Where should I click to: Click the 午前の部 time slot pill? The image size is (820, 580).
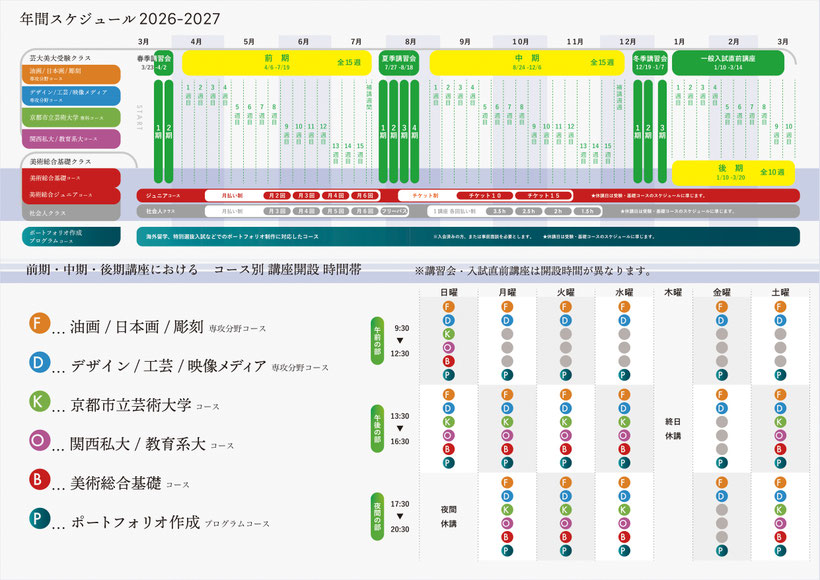(x=377, y=341)
